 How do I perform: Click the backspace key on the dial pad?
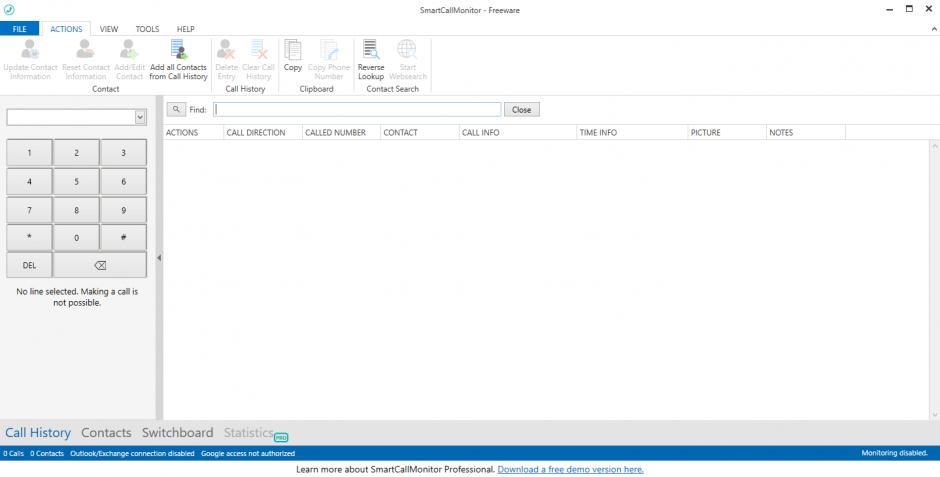click(100, 265)
